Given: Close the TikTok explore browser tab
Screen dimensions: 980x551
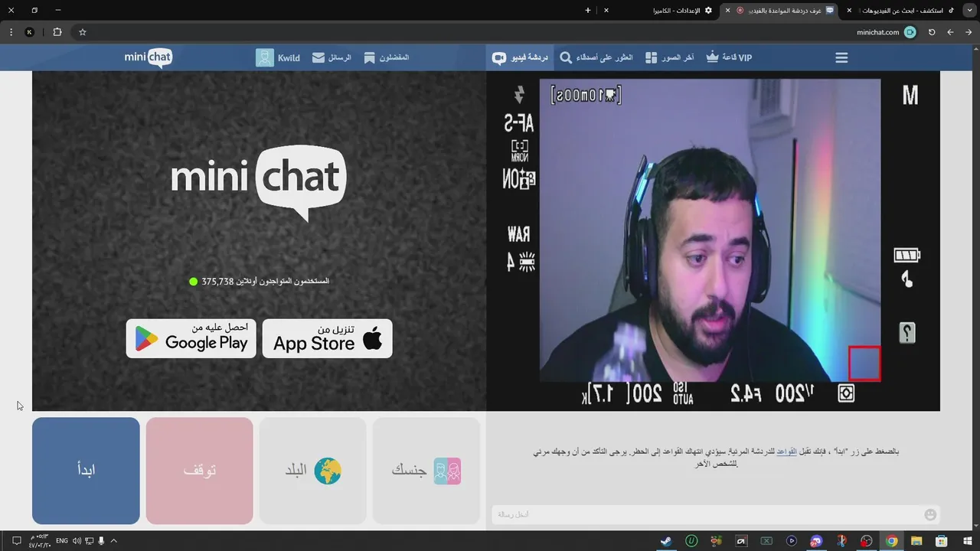Looking at the screenshot, I should click(849, 11).
